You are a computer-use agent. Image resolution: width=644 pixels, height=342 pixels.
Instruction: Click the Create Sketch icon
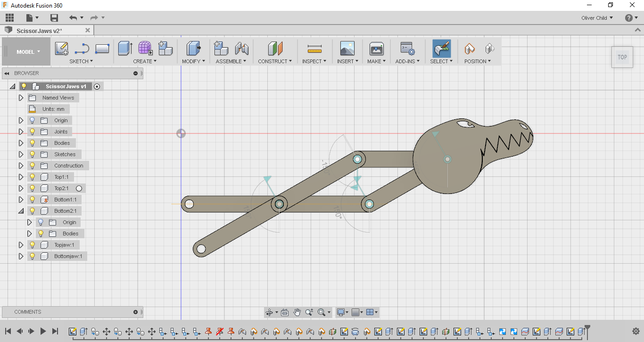61,49
